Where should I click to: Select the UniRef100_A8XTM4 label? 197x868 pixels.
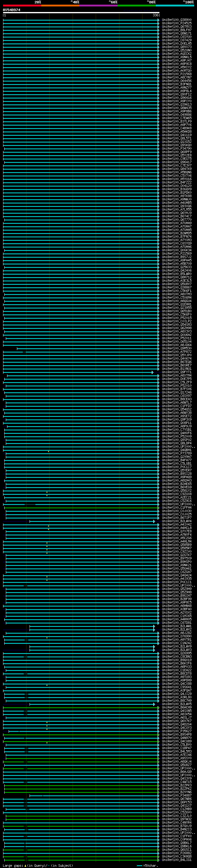pos(177,375)
